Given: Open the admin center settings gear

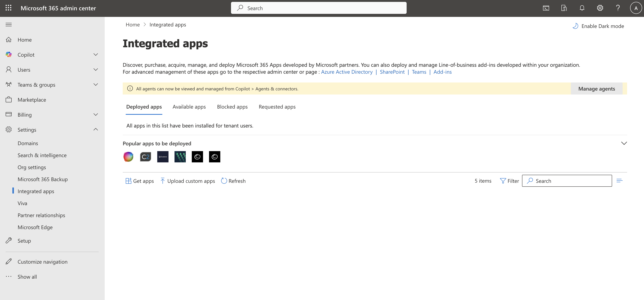Looking at the screenshot, I should point(600,8).
